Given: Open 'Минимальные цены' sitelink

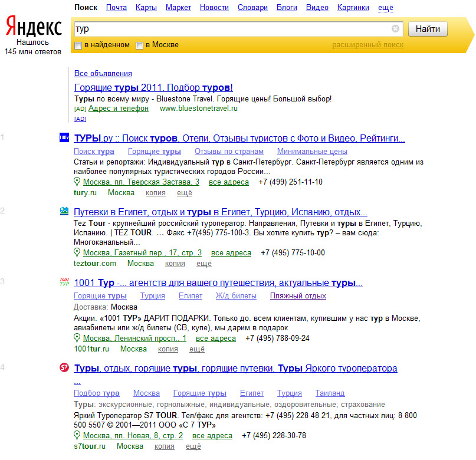Looking at the screenshot, I should [312, 152].
